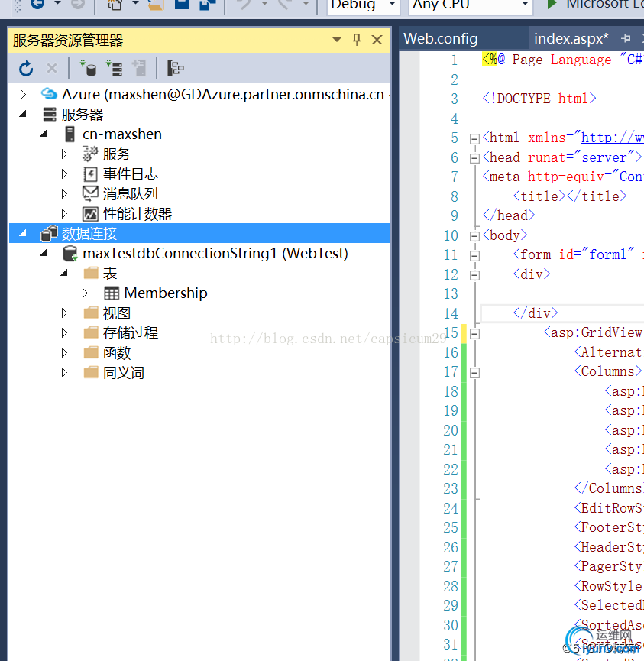The image size is (644, 661).
Task: Pin the index.aspx tab
Action: 626,38
